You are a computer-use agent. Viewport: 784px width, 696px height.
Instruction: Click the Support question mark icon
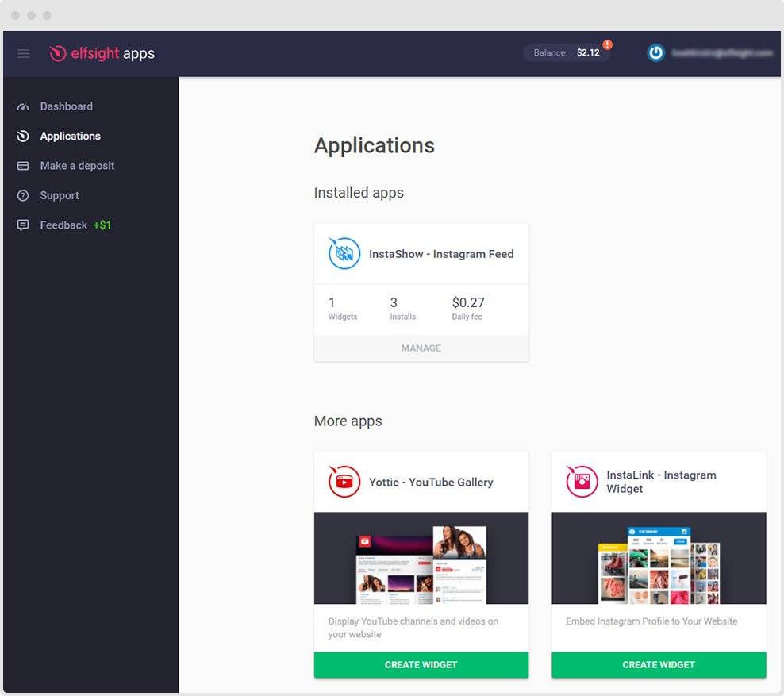point(24,195)
